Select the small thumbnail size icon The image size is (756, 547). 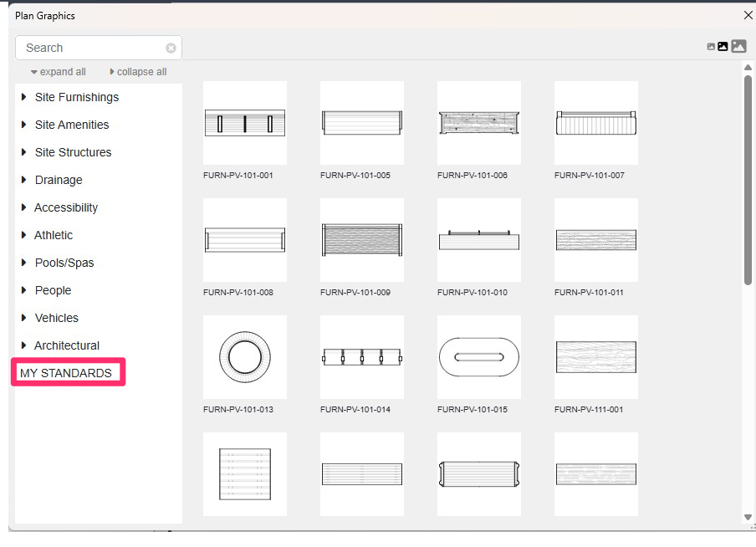point(709,46)
